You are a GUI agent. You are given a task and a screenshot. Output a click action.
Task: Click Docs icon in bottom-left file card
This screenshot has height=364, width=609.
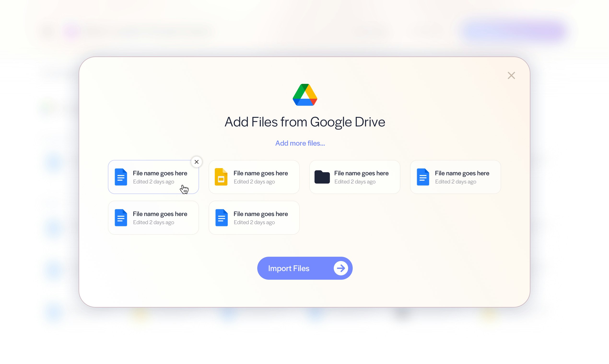point(121,218)
